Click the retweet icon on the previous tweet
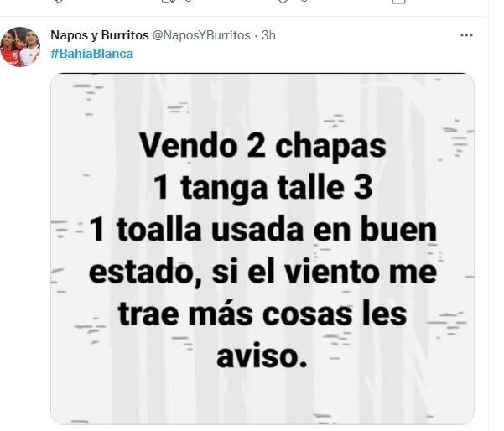 click(x=168, y=1)
